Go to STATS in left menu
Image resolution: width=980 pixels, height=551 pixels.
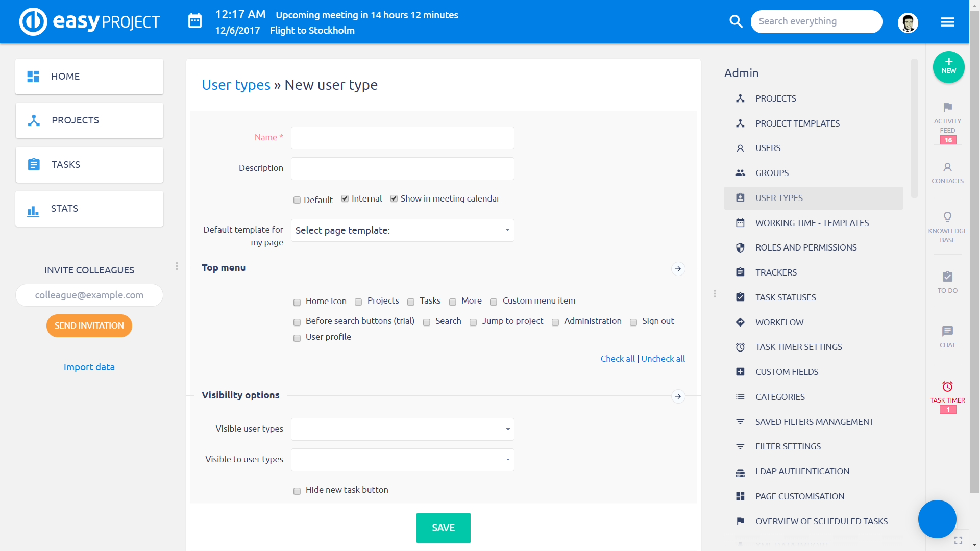89,209
